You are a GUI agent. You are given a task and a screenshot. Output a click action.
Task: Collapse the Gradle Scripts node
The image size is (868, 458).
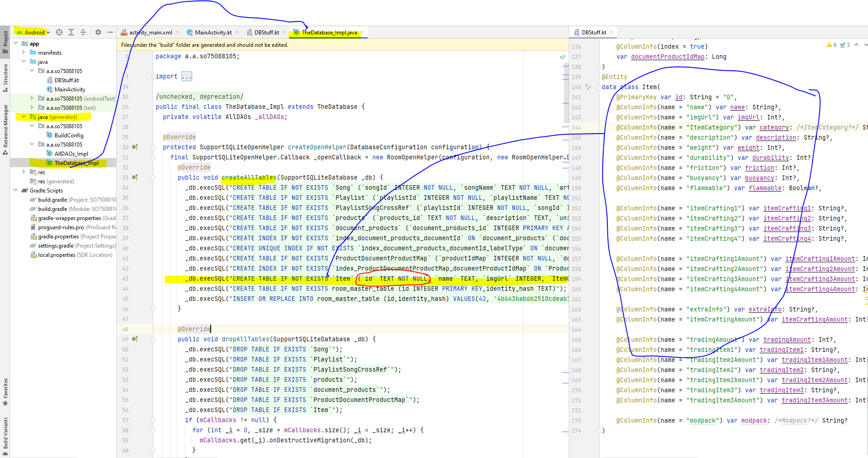pyautogui.click(x=16, y=191)
